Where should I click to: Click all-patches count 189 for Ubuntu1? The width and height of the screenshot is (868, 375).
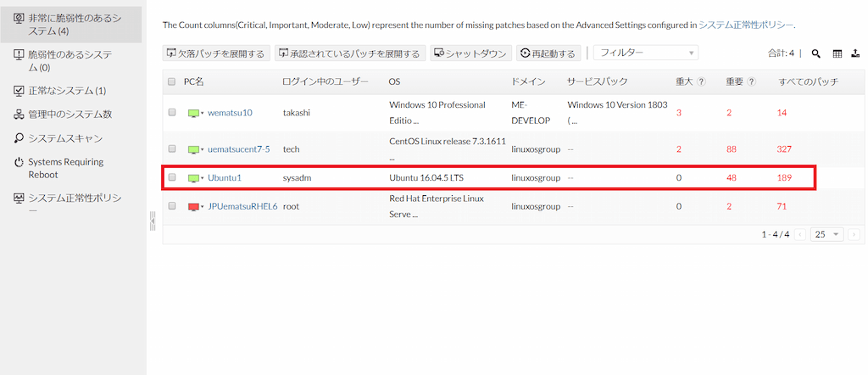coord(784,178)
